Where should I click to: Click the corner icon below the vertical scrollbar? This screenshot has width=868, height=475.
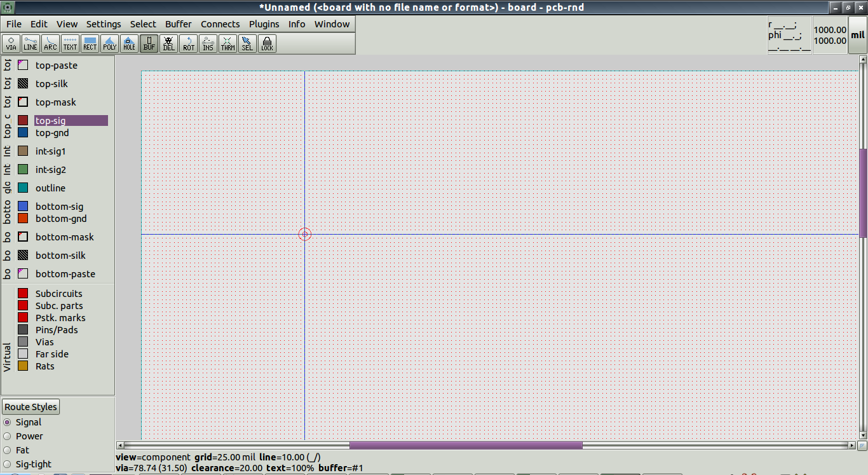pos(863,445)
